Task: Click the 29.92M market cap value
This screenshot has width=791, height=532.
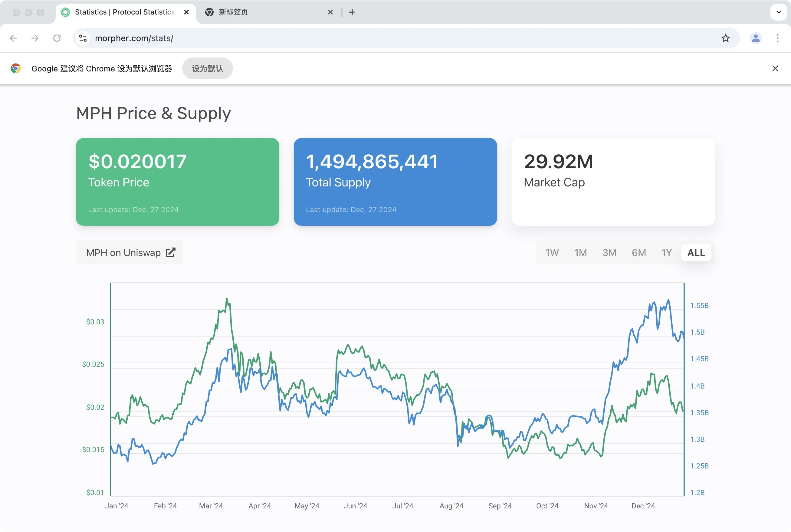Action: [x=558, y=162]
